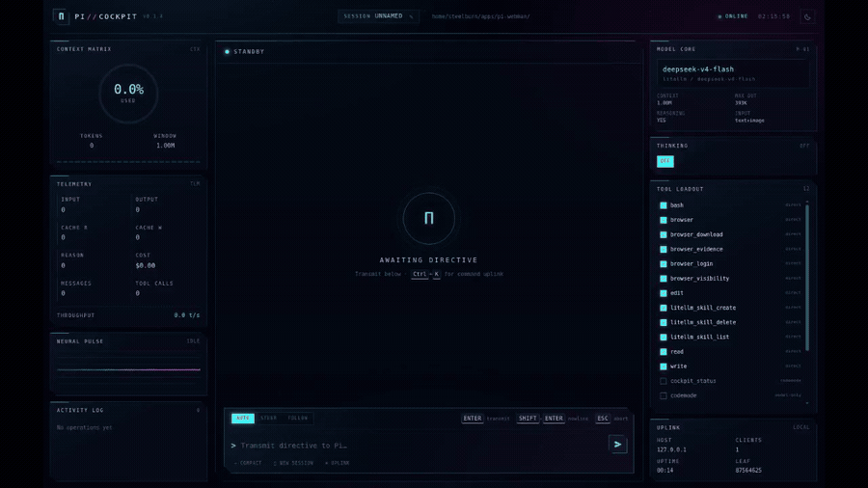Click the ONLINE status indicator
The width and height of the screenshot is (868, 488).
tap(733, 16)
